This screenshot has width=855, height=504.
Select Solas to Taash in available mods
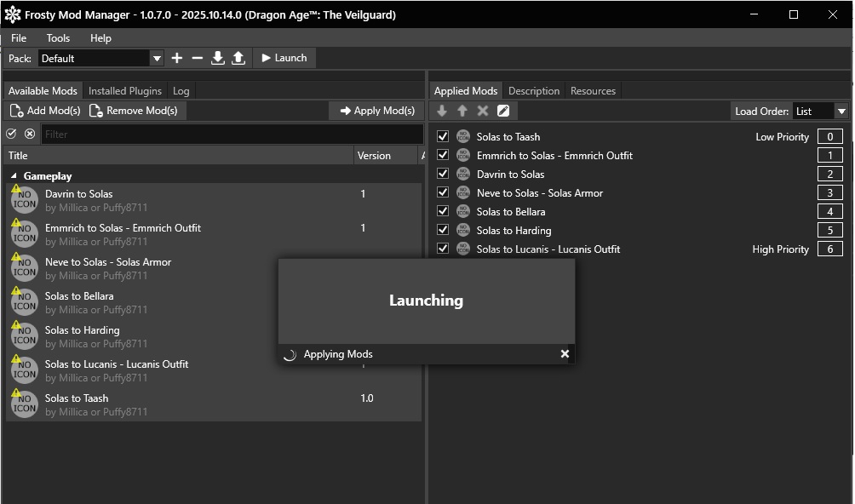213,404
